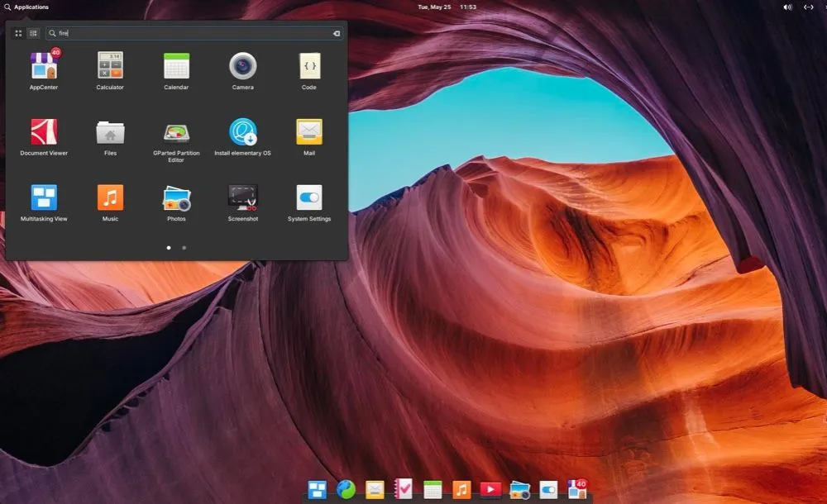Launch Music from the dock
Screen dimensions: 827x504
pos(461,490)
